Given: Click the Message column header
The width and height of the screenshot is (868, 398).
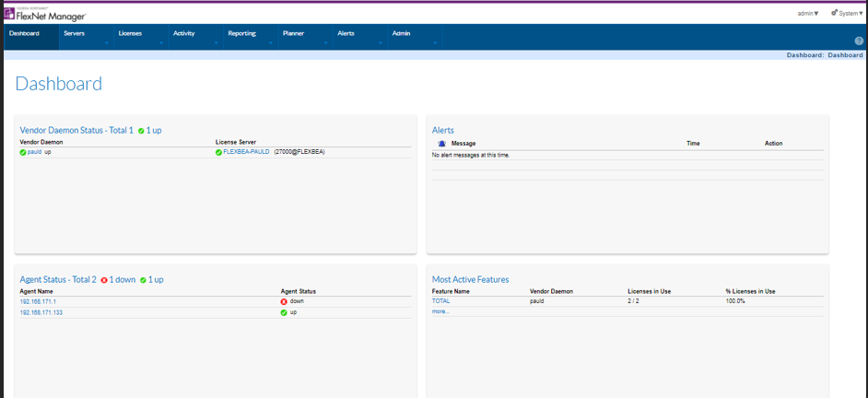Looking at the screenshot, I should click(463, 144).
